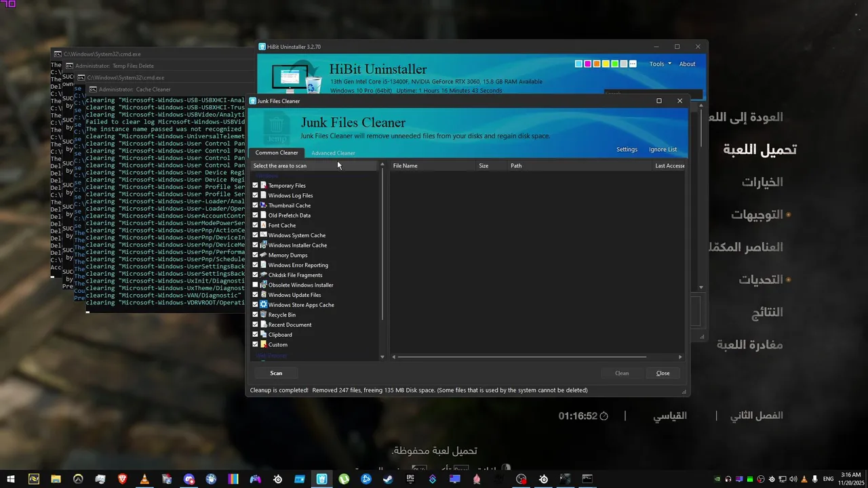This screenshot has width=868, height=488.
Task: Click the Scan button
Action: (x=276, y=373)
